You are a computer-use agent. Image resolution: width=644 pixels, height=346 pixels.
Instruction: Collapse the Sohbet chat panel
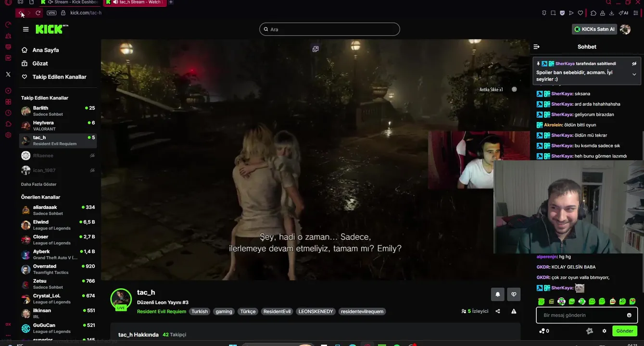tap(536, 47)
